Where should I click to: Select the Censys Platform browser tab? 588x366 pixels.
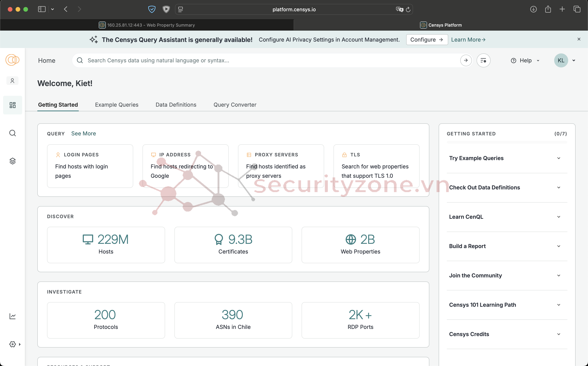tap(441, 25)
